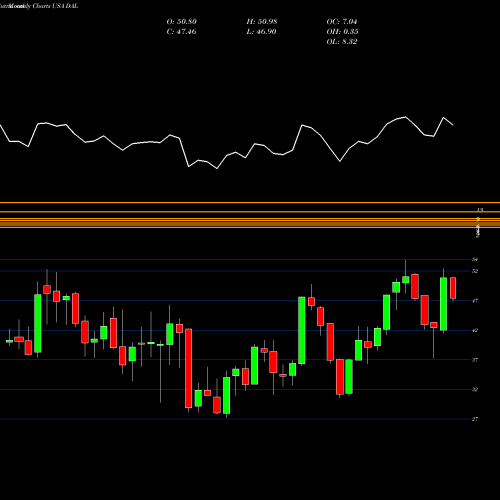The width and height of the screenshot is (500, 500).
Task: Click the 52 price axis label
Action: click(475, 271)
